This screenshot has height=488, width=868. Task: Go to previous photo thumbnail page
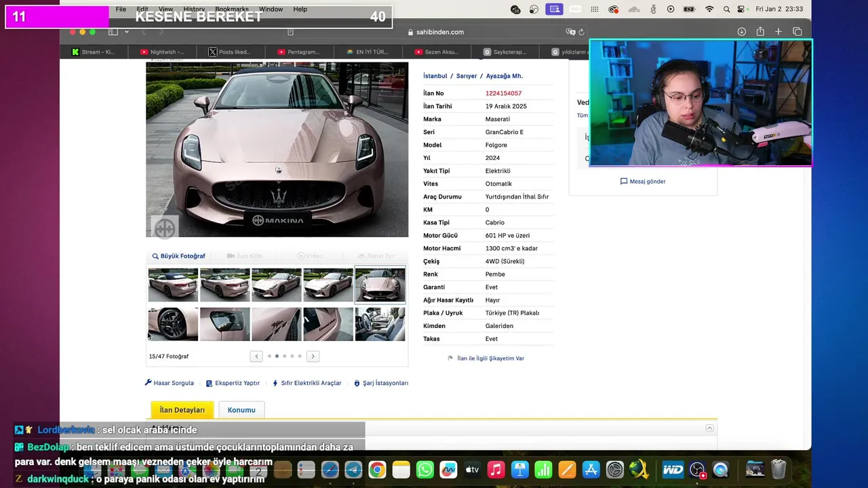(x=256, y=356)
